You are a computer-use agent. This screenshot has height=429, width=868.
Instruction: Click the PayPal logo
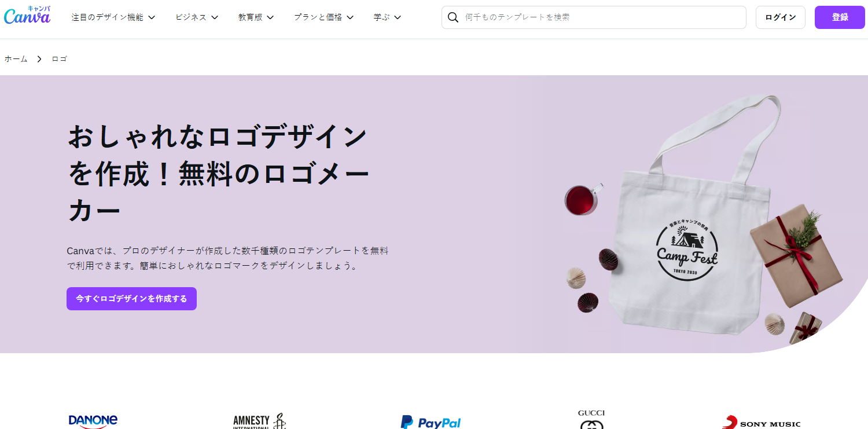coord(431,422)
